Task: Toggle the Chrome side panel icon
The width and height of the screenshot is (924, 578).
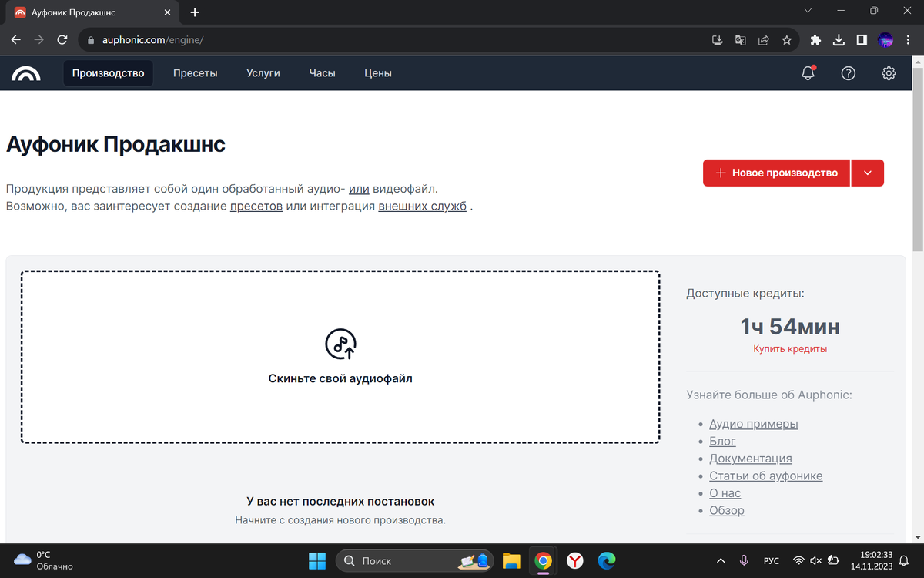Action: pos(862,39)
